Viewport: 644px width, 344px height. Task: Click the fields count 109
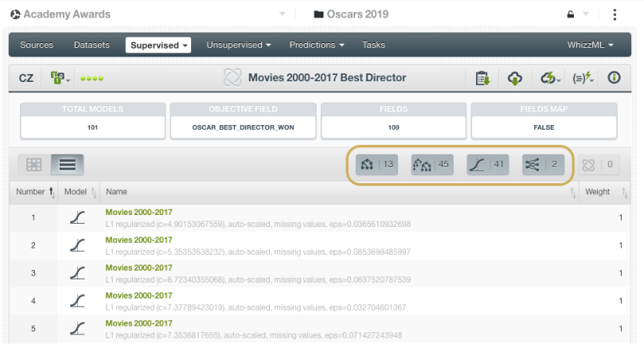pos(393,127)
